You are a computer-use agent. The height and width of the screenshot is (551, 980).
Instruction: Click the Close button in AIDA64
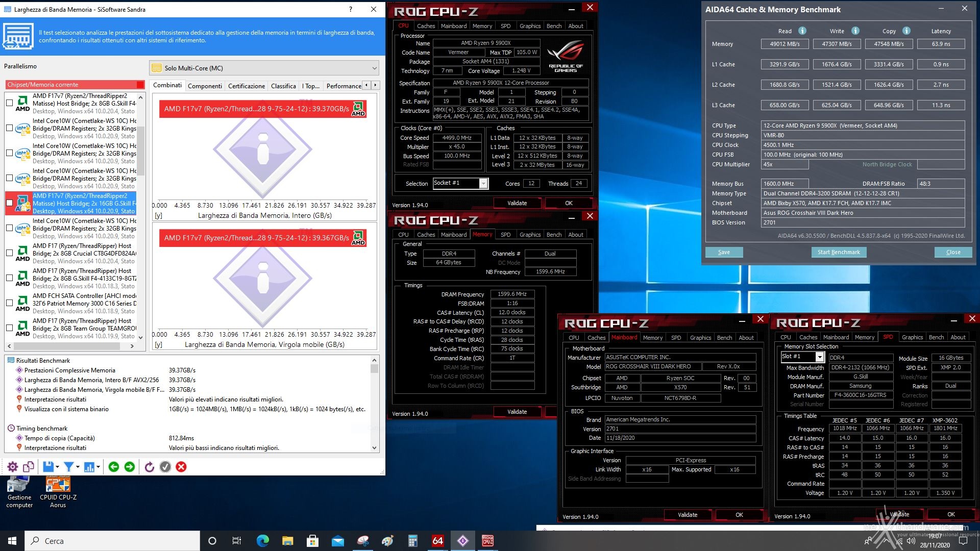953,252
